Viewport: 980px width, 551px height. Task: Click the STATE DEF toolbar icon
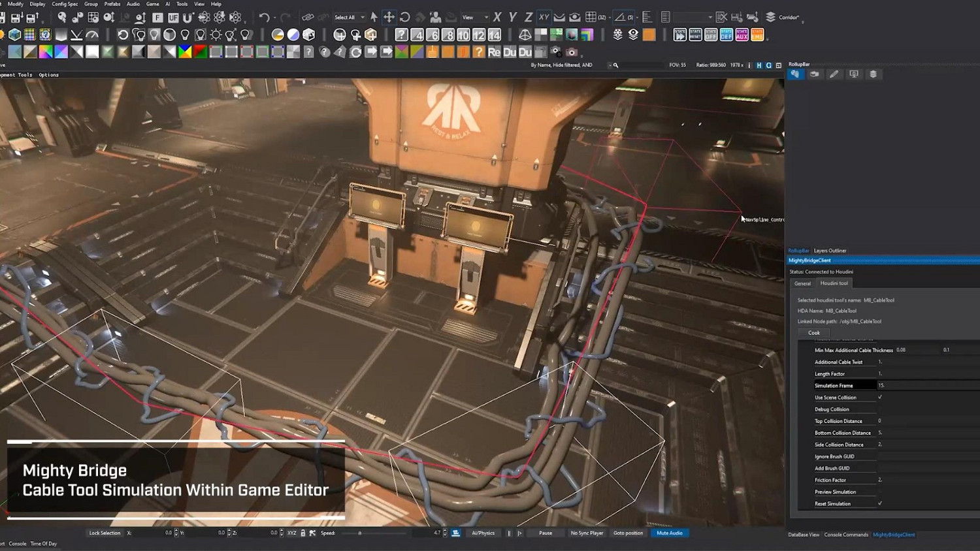click(726, 35)
